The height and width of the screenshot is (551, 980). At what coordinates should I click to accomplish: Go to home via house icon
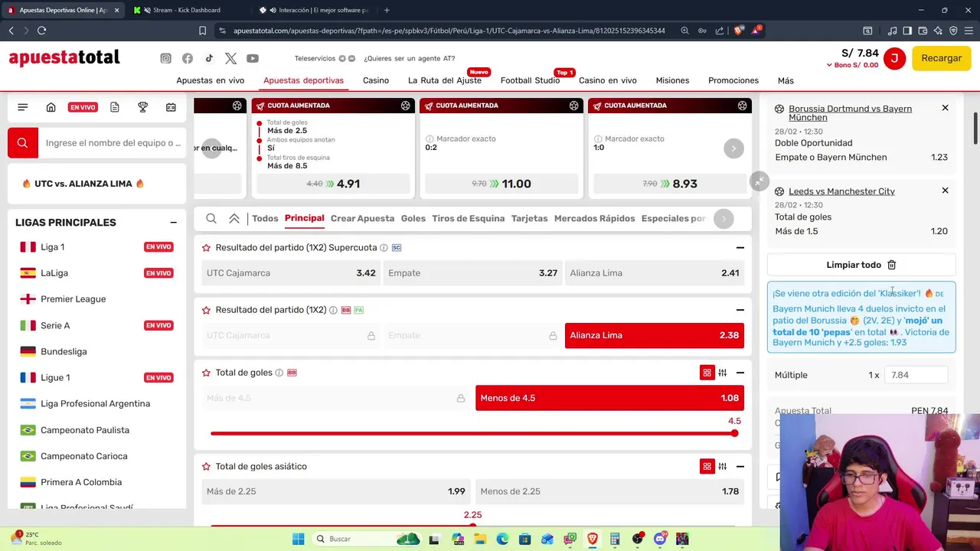click(51, 107)
